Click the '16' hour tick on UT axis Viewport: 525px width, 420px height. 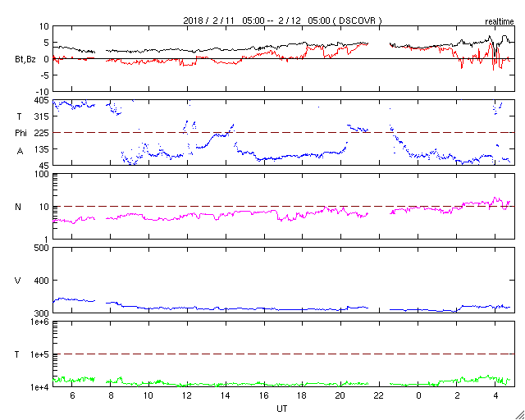pyautogui.click(x=264, y=395)
